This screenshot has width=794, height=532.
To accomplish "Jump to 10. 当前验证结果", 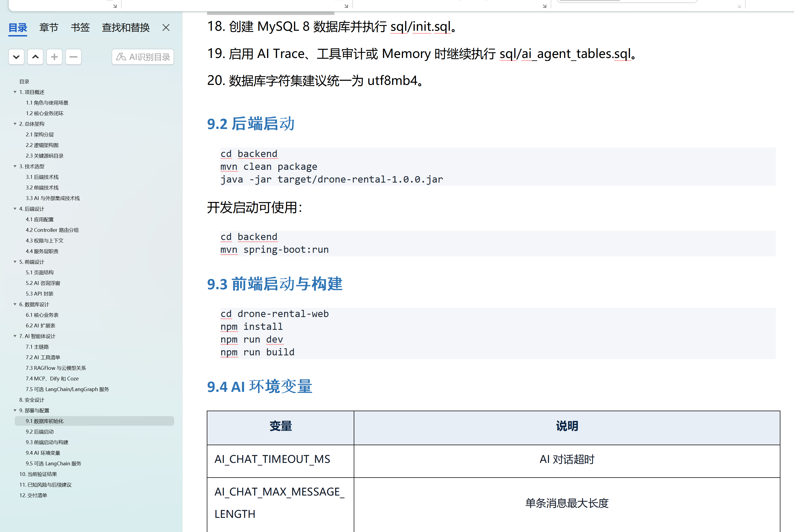I will click(38, 474).
